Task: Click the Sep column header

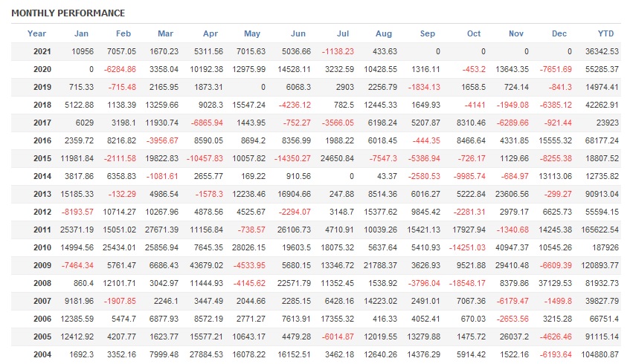Action: point(428,33)
